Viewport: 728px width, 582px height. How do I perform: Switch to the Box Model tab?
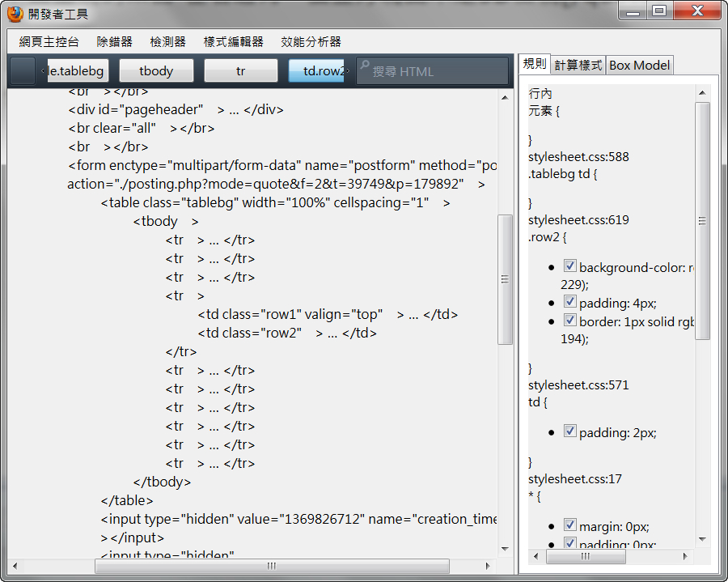639,66
